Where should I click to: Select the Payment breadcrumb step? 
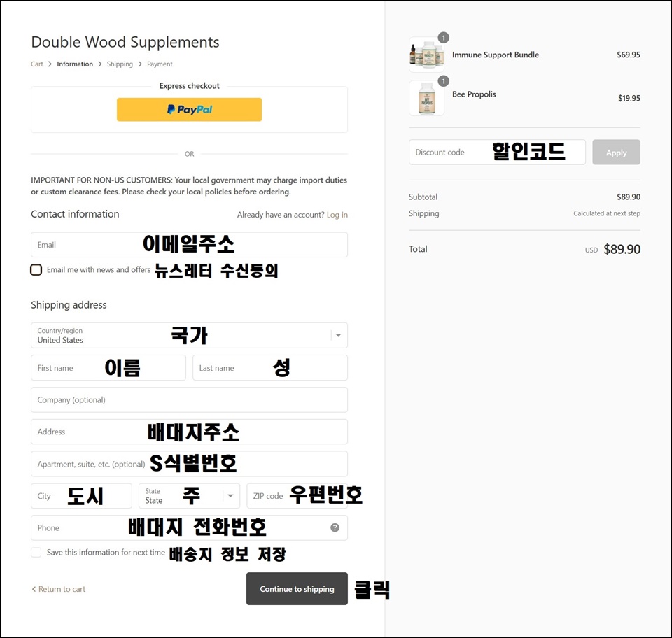coord(160,64)
